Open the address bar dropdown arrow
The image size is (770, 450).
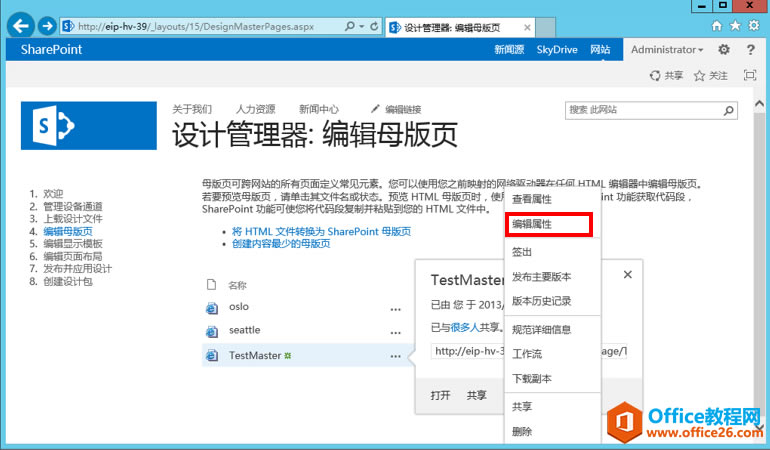coord(361,26)
